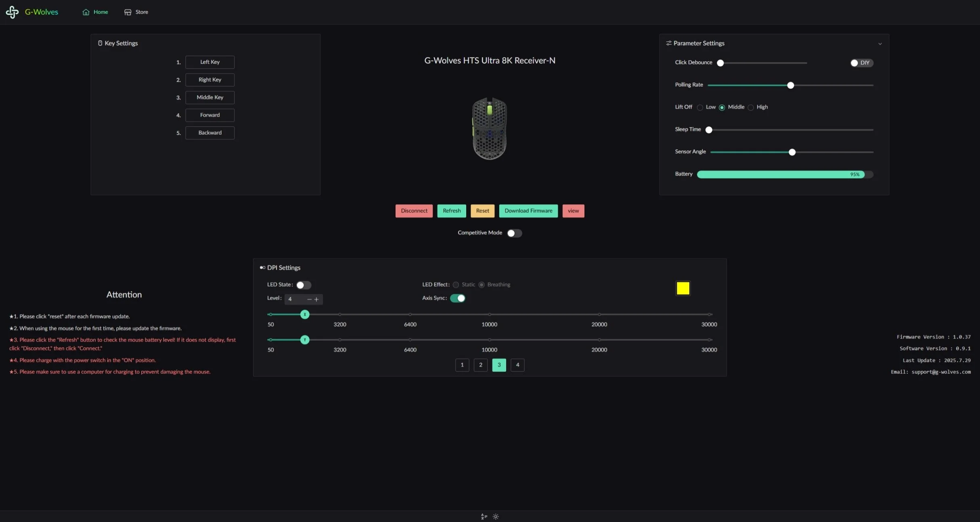The height and width of the screenshot is (522, 980).
Task: Click the Download Firmware button
Action: [x=528, y=211]
